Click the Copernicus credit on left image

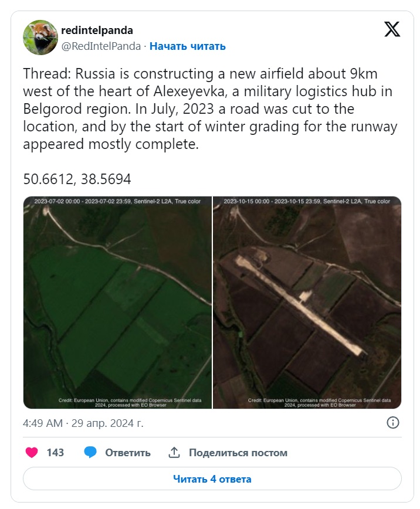click(x=130, y=402)
